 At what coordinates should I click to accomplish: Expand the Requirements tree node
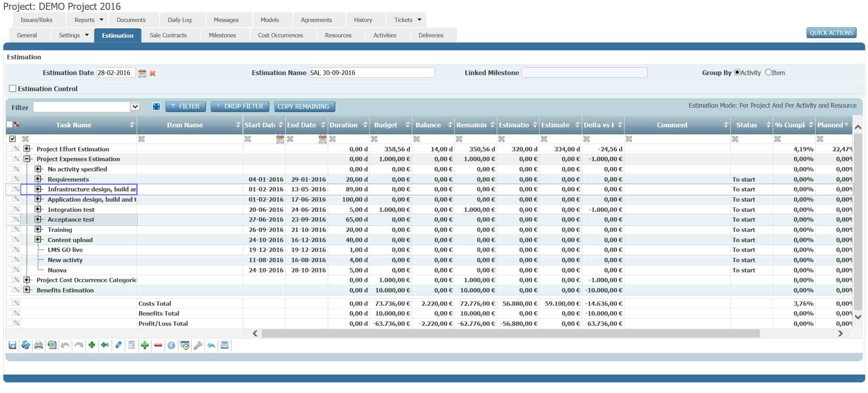pyautogui.click(x=38, y=179)
